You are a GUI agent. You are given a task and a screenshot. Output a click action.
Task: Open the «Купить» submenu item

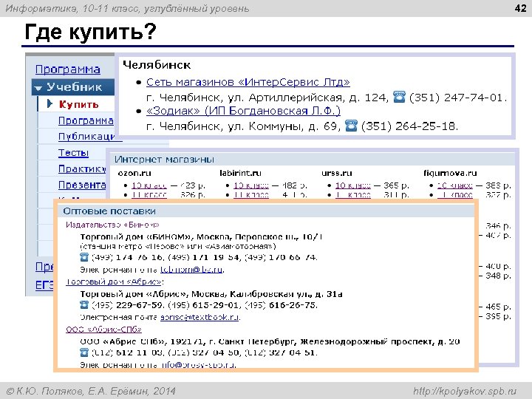[79, 104]
